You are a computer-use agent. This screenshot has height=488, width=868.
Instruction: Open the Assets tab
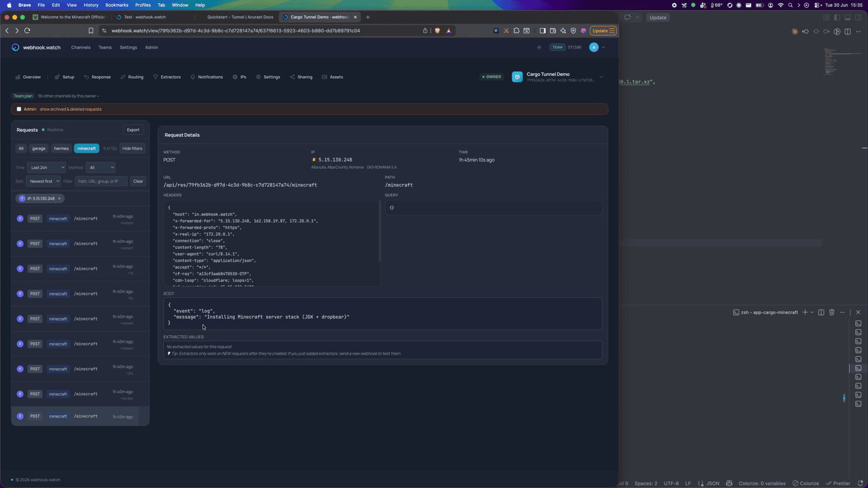click(333, 77)
